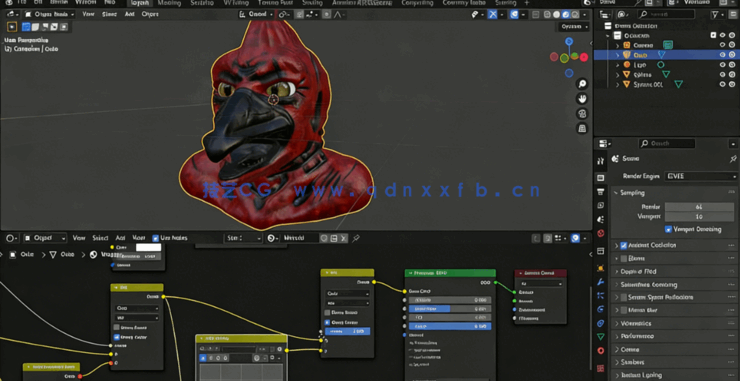Open the Physics properties tab
Image resolution: width=740 pixels, height=381 pixels.
pyautogui.click(x=600, y=310)
